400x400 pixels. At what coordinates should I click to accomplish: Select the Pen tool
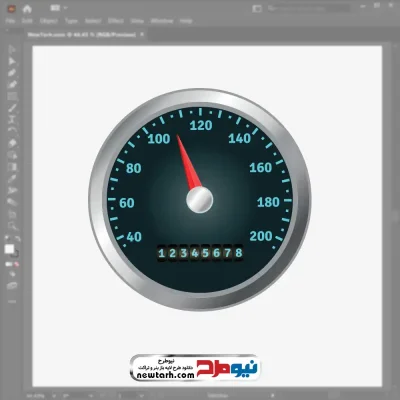coord(12,73)
